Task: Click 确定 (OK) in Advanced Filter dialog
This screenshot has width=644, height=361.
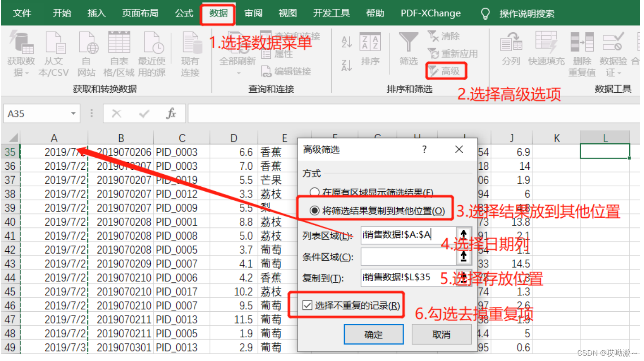Action: tap(374, 334)
